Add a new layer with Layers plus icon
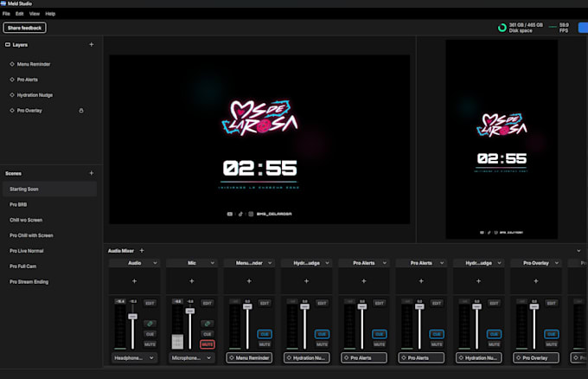 (x=92, y=44)
